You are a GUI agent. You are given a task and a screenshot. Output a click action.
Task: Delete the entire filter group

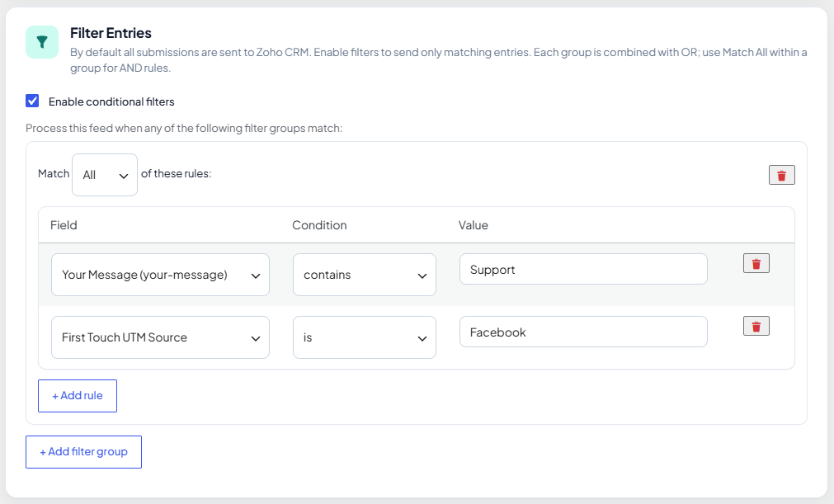coord(781,175)
